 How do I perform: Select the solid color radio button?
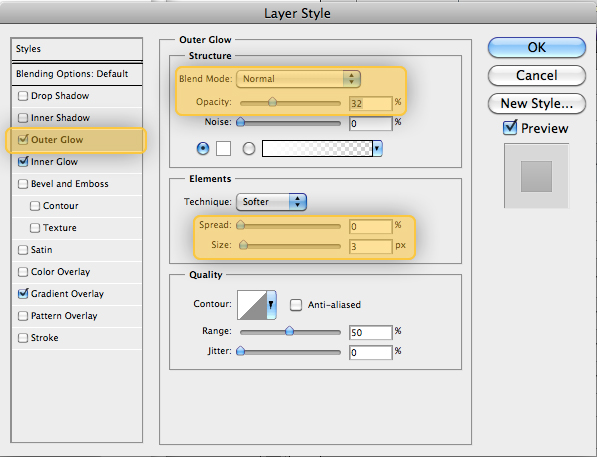coord(203,148)
